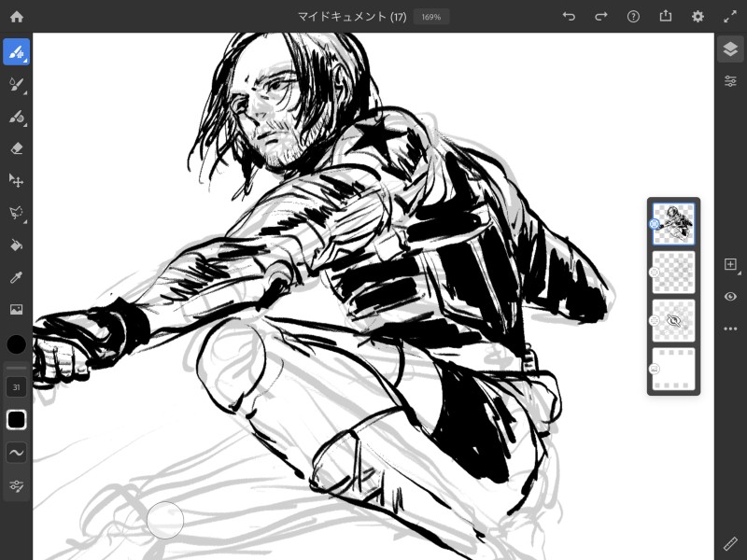Select the Paint Bucket fill tool
The image size is (747, 560).
coord(16,245)
